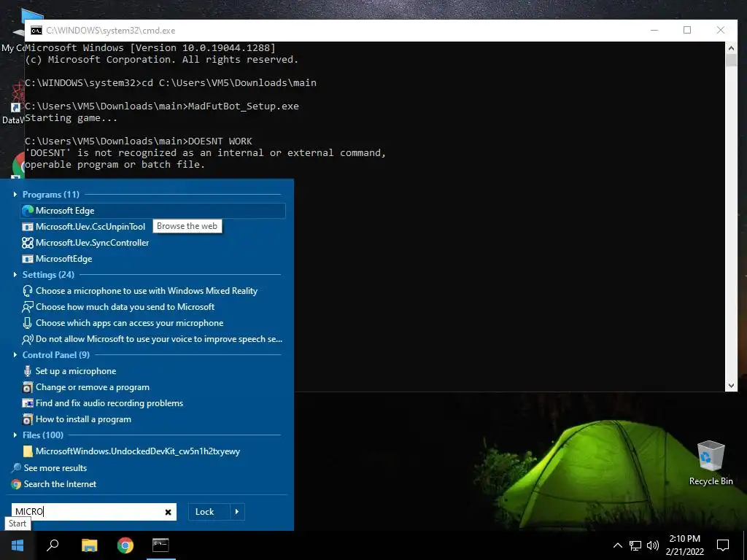The image size is (747, 560).
Task: Click the cmd.exe title bar system icon
Action: pos(36,31)
